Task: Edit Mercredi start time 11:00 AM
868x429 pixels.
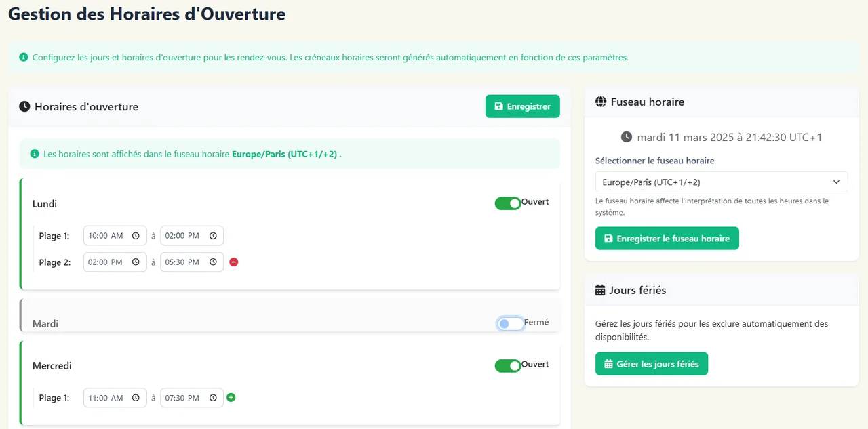Action: pos(115,398)
